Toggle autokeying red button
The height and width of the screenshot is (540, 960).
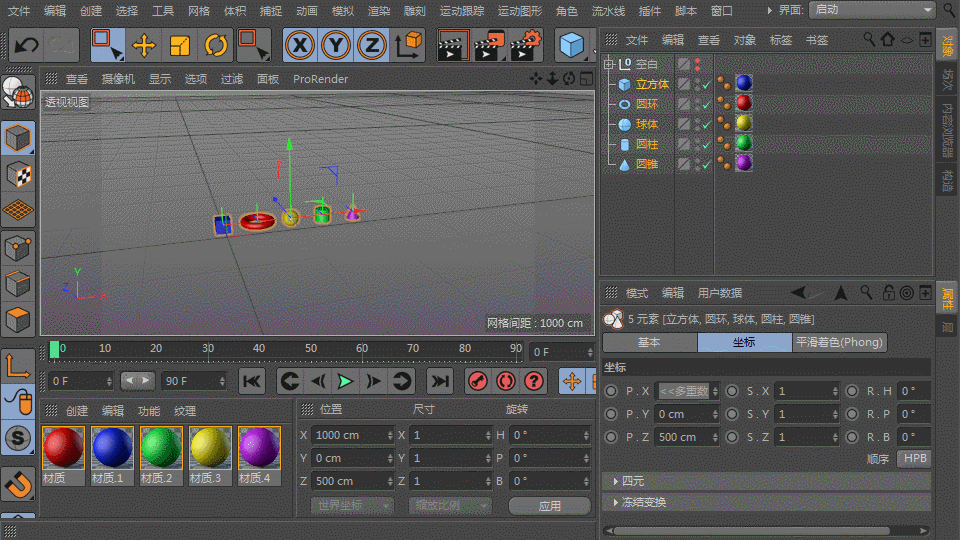(x=506, y=381)
